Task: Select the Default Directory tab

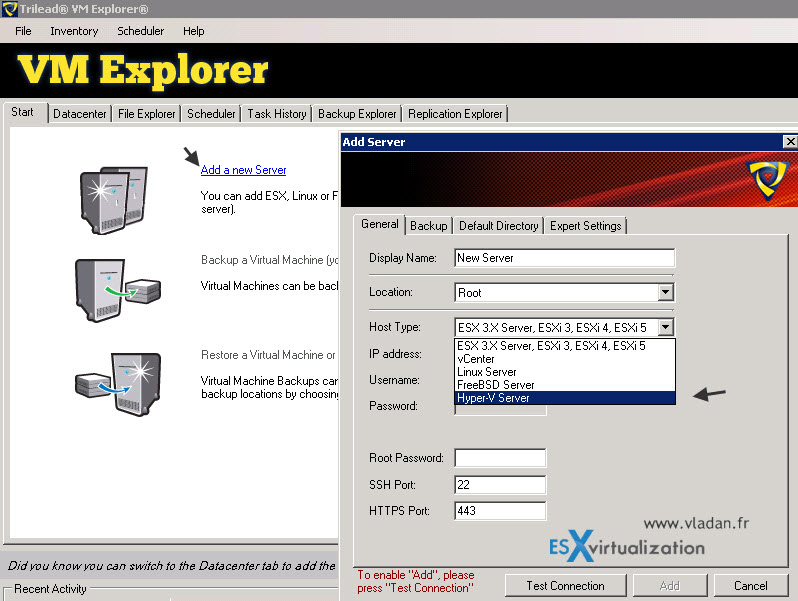Action: pyautogui.click(x=499, y=226)
